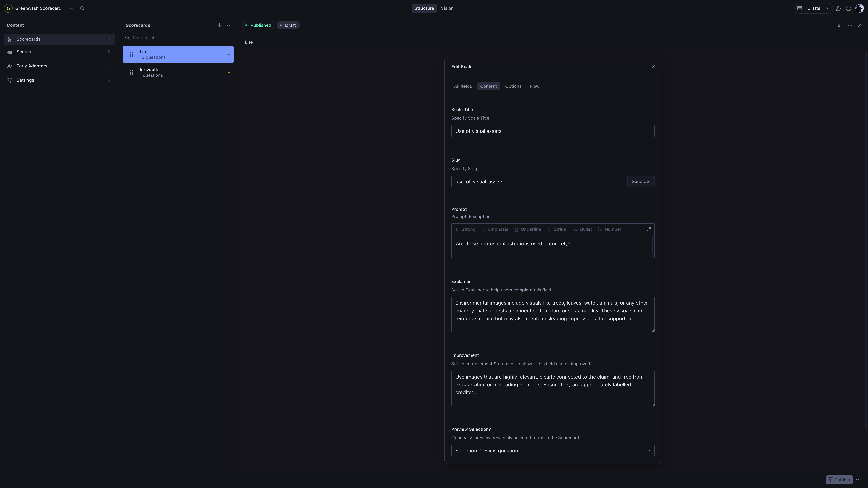The image size is (868, 488).
Task: Open the help question mark icon
Action: pyautogui.click(x=849, y=8)
